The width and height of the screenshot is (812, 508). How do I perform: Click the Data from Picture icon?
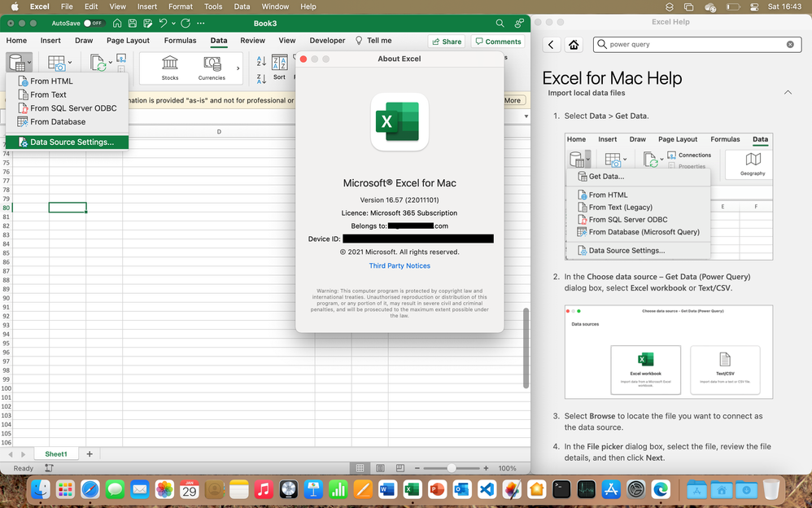pos(57,63)
